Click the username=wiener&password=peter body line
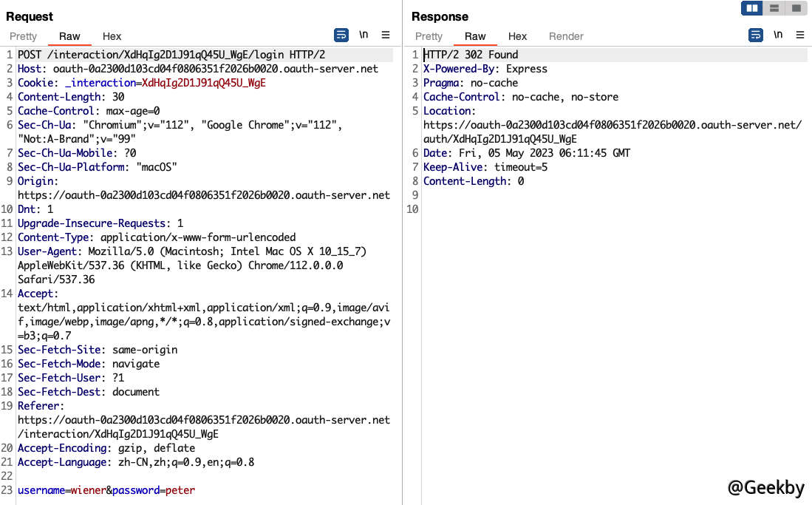 106,490
